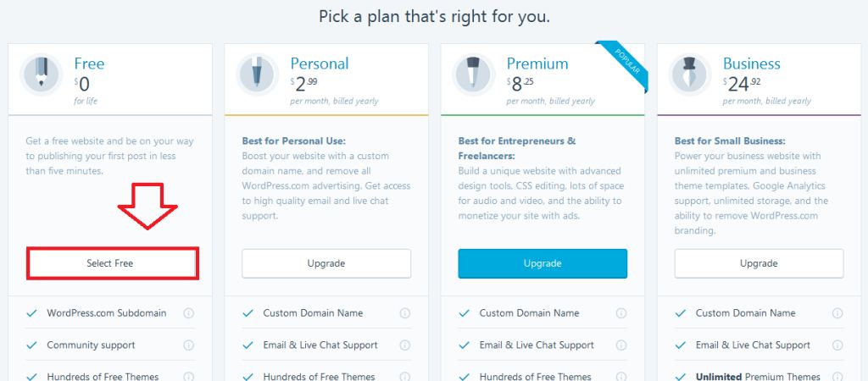The image size is (868, 381).
Task: Open info icon for WordPress.com Subdomain
Action: coord(189,313)
